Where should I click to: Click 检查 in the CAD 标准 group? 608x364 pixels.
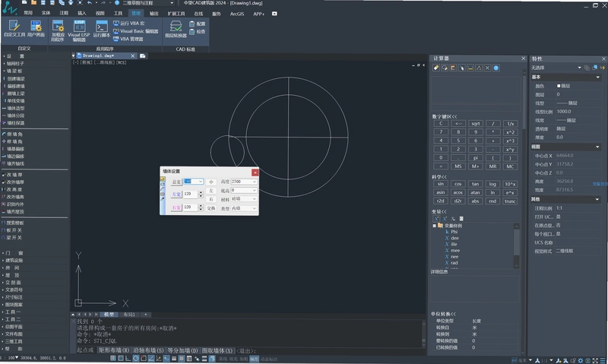pos(198,31)
